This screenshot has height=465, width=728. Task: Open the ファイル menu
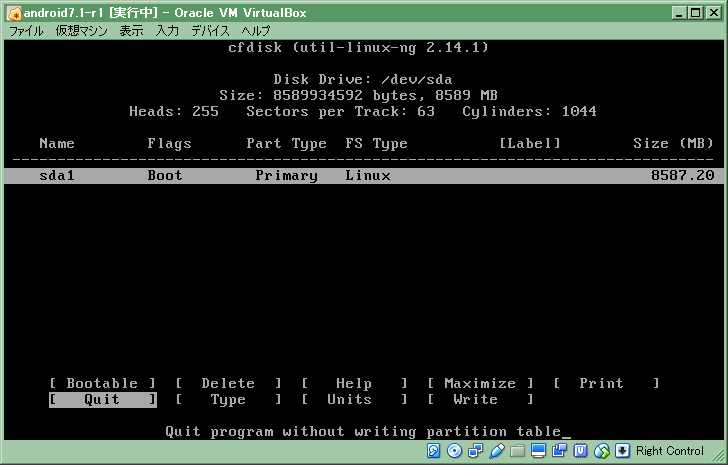(x=26, y=31)
